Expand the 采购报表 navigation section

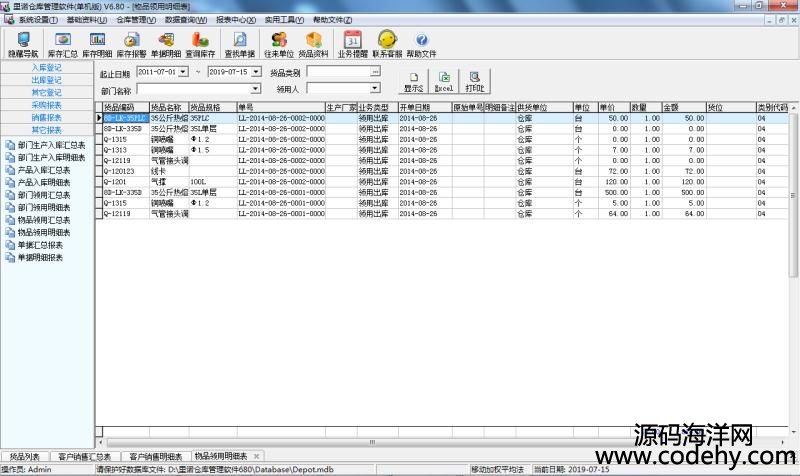point(46,105)
